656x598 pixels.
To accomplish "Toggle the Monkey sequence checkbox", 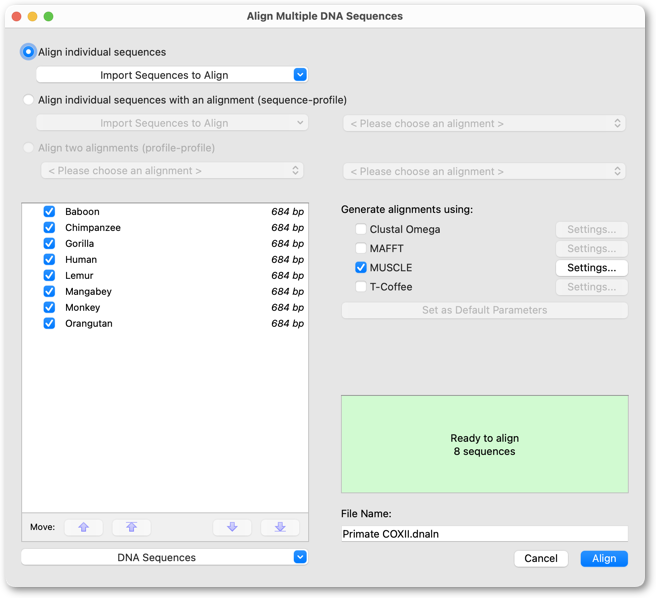I will (49, 307).
